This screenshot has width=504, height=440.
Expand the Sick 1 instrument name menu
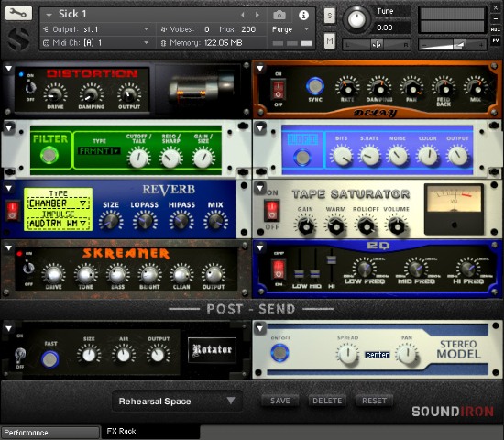[49, 15]
